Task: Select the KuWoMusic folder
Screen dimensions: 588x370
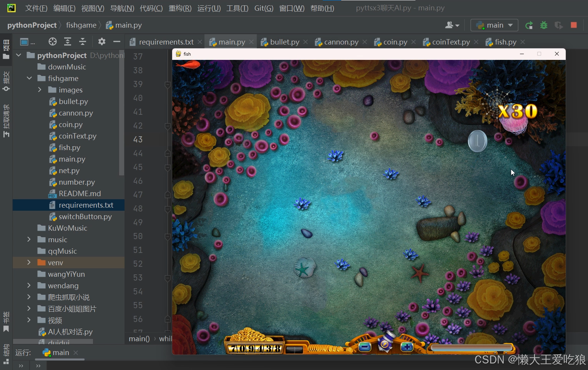Action: click(x=67, y=228)
